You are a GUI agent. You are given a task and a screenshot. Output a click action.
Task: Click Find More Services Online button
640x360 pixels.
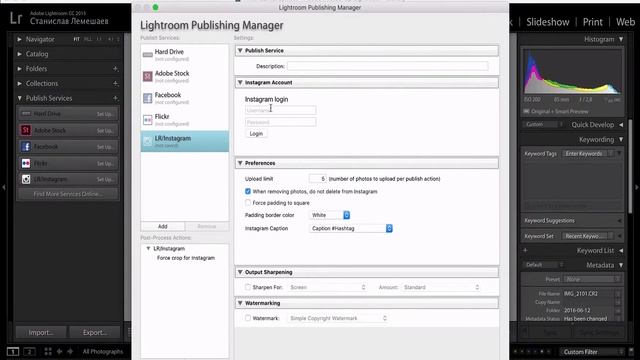tap(68, 194)
